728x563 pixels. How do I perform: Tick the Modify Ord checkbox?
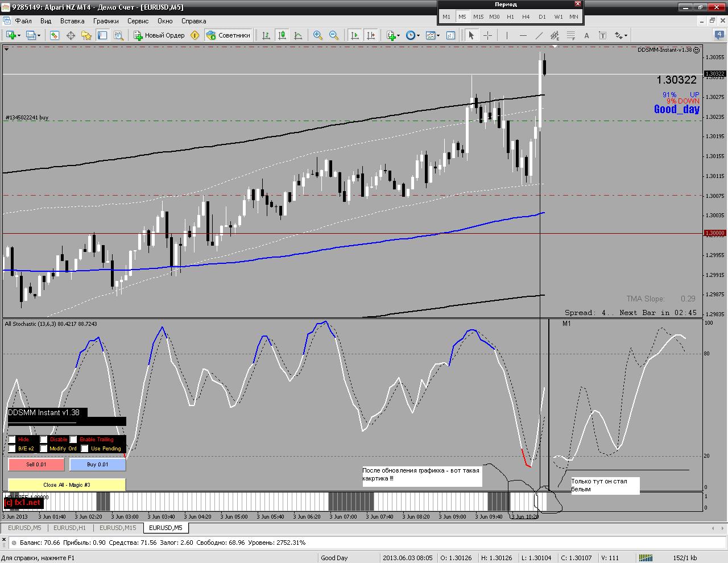[x=44, y=449]
